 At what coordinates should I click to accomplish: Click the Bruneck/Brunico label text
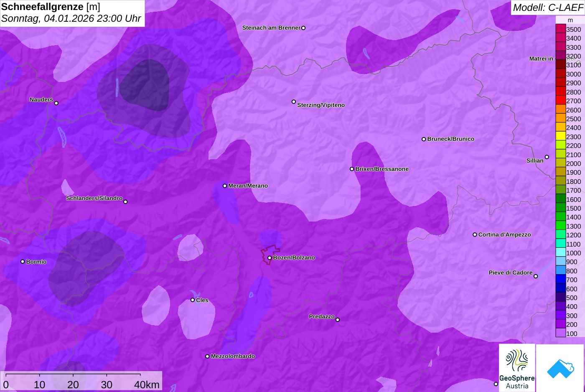451,139
